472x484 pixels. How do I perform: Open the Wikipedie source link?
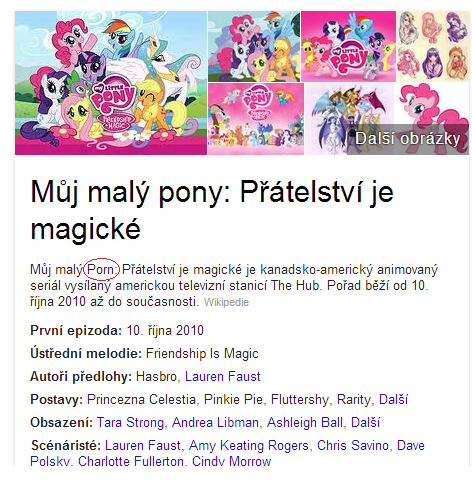(226, 302)
